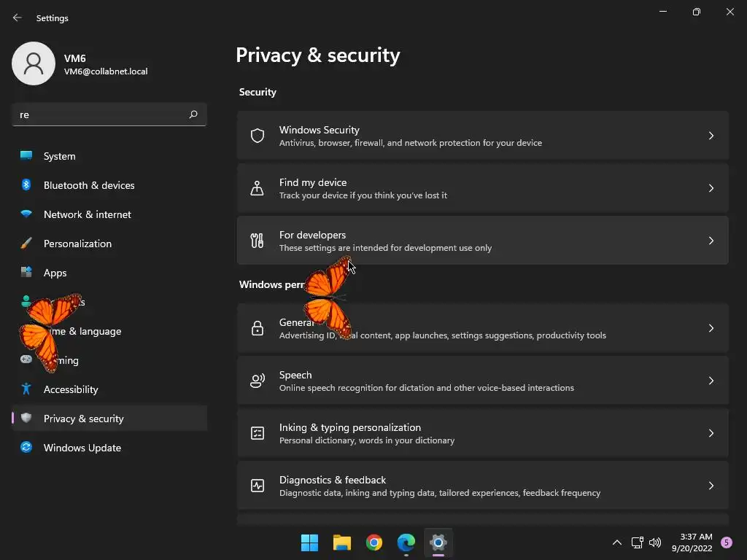Image resolution: width=747 pixels, height=560 pixels.
Task: Open the Windows Start menu
Action: click(309, 542)
